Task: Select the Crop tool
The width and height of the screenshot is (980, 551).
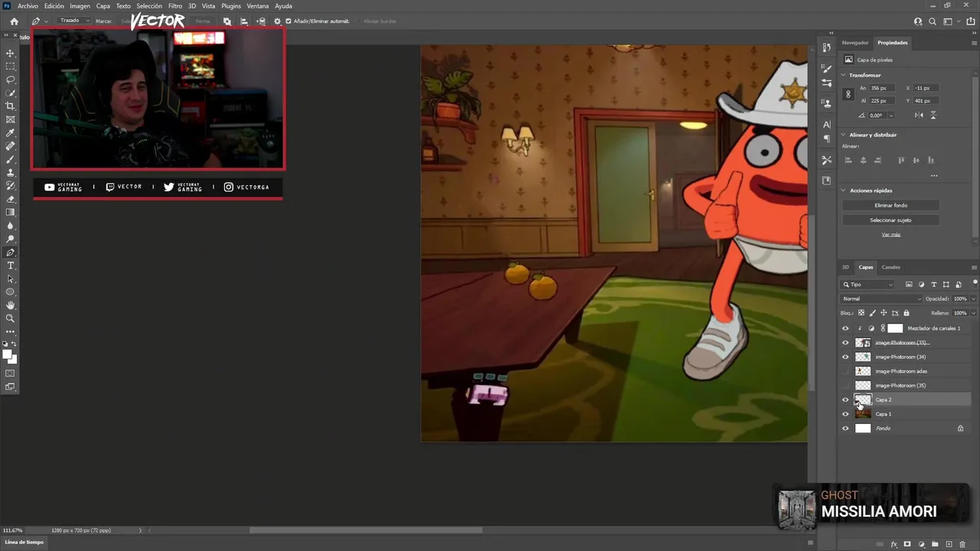Action: coord(11,106)
